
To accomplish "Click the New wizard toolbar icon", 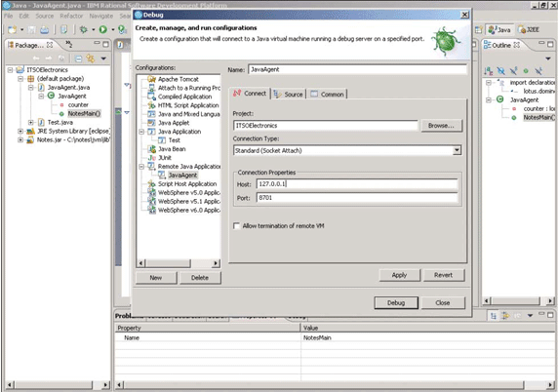I will 12,29.
